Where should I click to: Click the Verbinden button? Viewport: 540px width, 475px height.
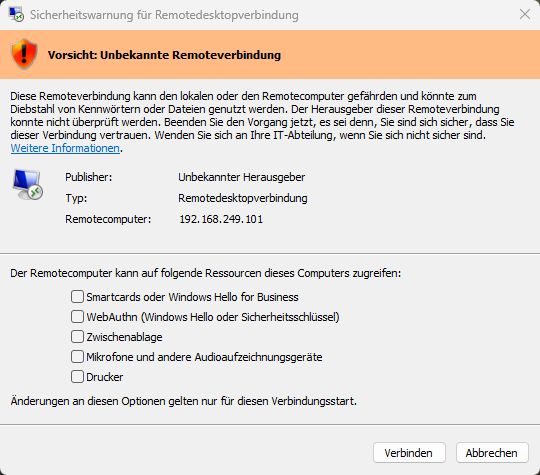click(x=409, y=453)
